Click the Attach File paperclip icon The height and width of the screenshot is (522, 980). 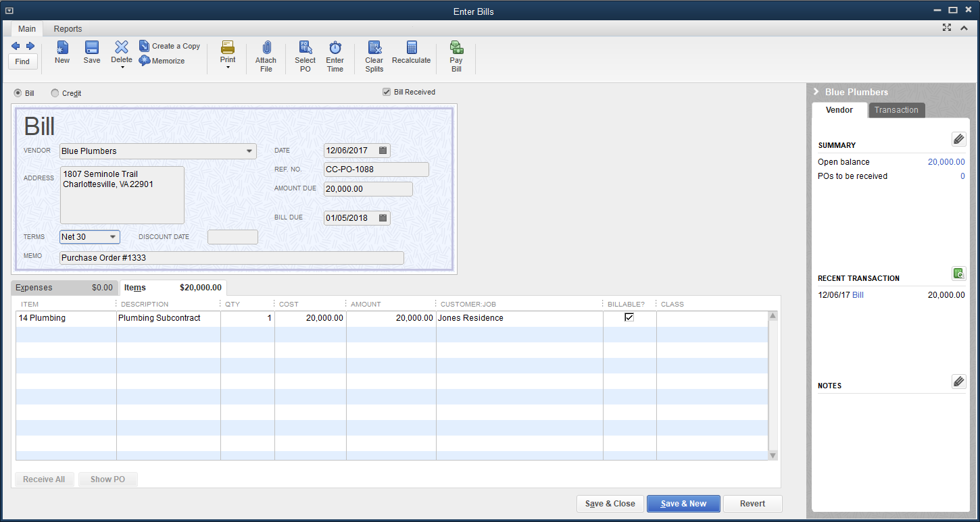pyautogui.click(x=266, y=48)
